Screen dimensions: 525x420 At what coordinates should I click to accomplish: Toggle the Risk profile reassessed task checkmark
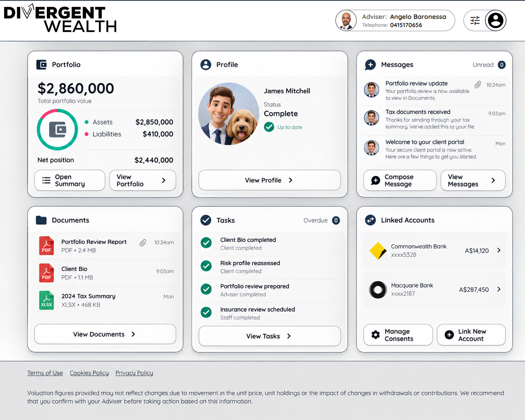click(x=206, y=266)
